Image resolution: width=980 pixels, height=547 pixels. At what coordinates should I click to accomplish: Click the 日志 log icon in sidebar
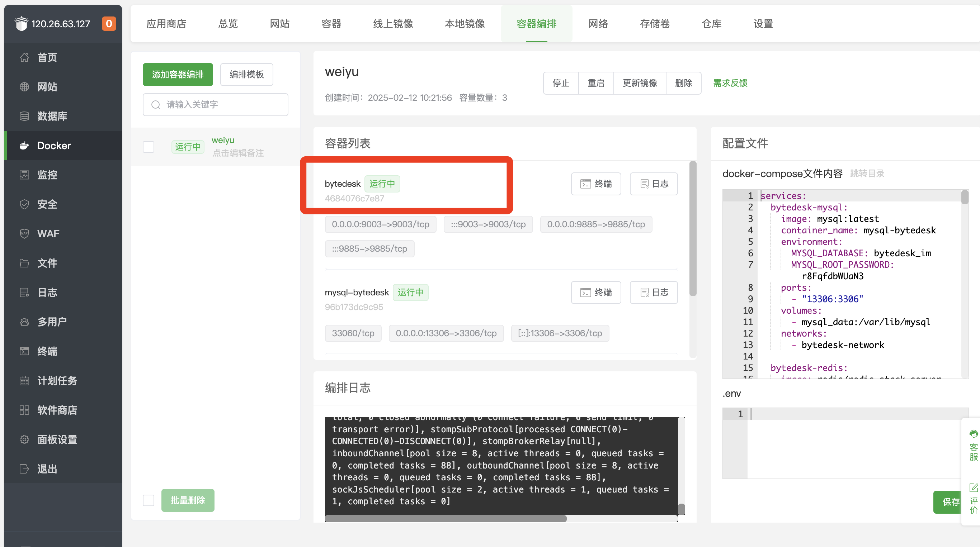[x=24, y=292]
